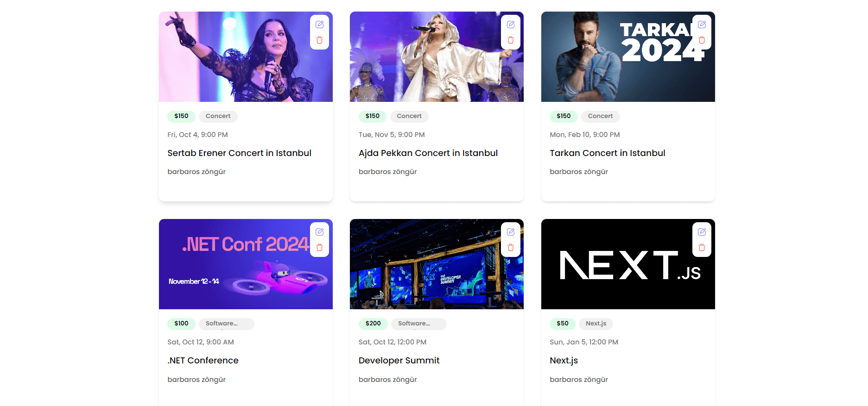Screen dimensions: 868x406
Task: Delete the Sertab Erener concert event
Action: click(x=319, y=40)
